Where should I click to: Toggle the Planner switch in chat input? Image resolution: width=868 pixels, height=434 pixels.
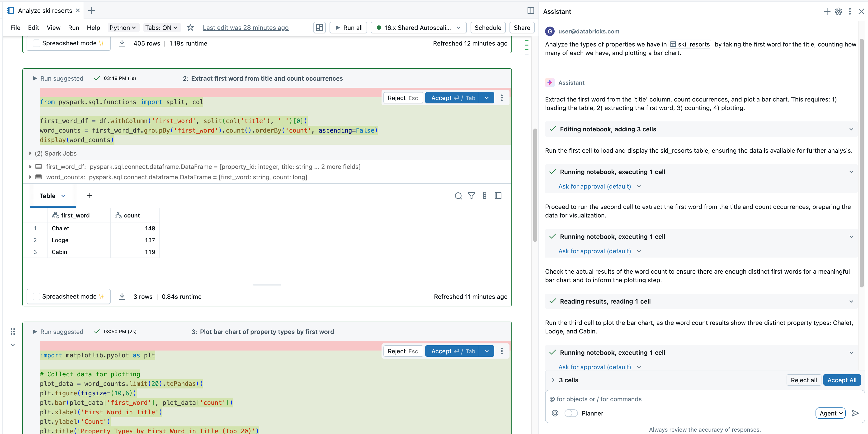coord(571,413)
